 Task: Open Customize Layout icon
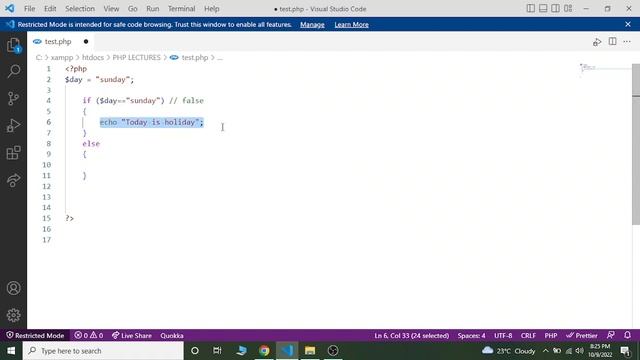click(x=568, y=8)
